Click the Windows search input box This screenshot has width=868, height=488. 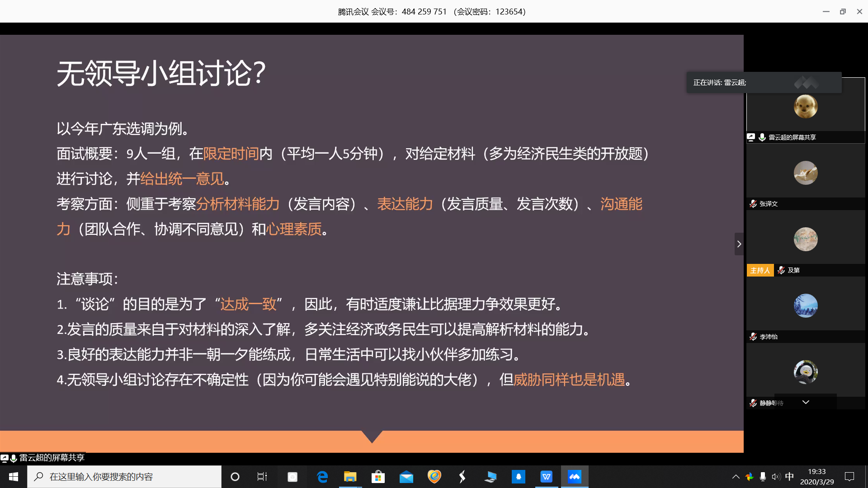124,477
